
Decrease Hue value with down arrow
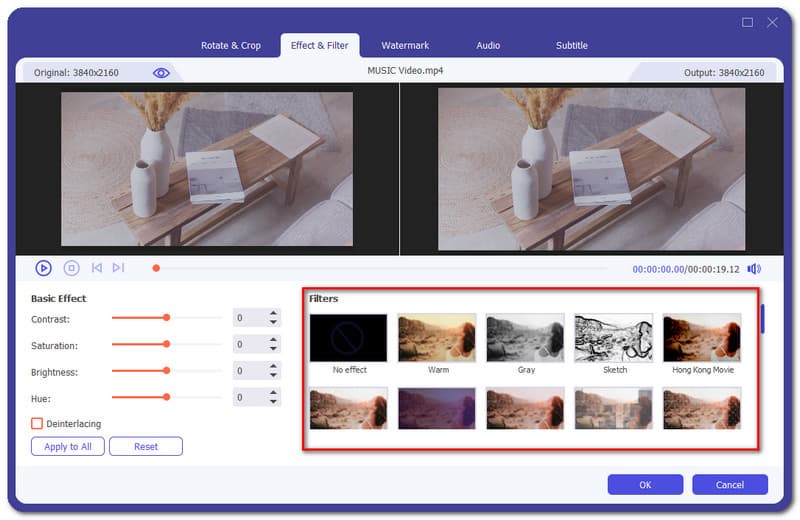(273, 402)
